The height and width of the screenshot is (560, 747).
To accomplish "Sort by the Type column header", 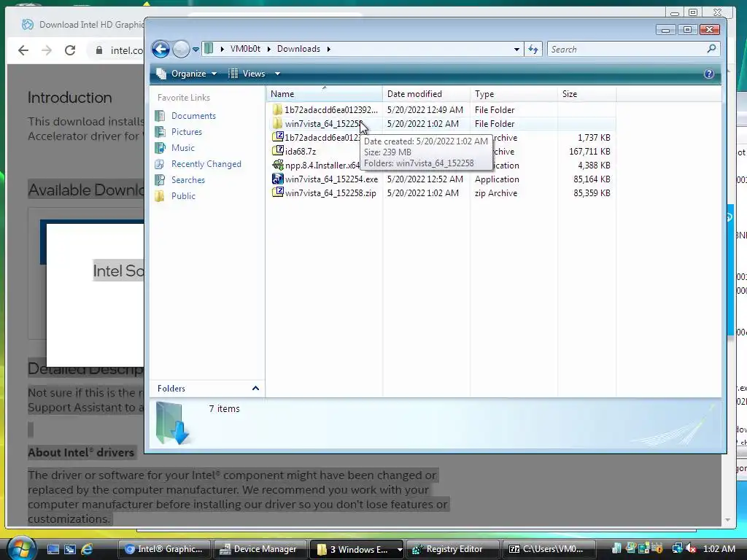I will pyautogui.click(x=514, y=94).
